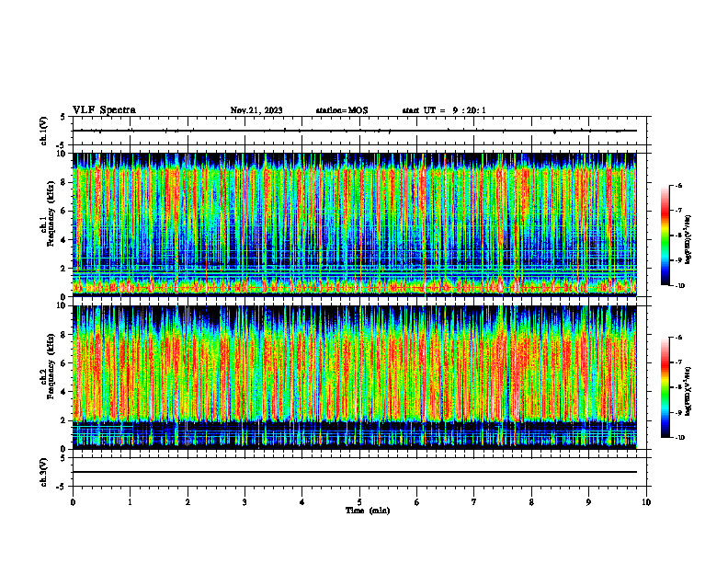
Task: Click the "6" frequency tick of ch.2 panel
Action: [x=64, y=363]
